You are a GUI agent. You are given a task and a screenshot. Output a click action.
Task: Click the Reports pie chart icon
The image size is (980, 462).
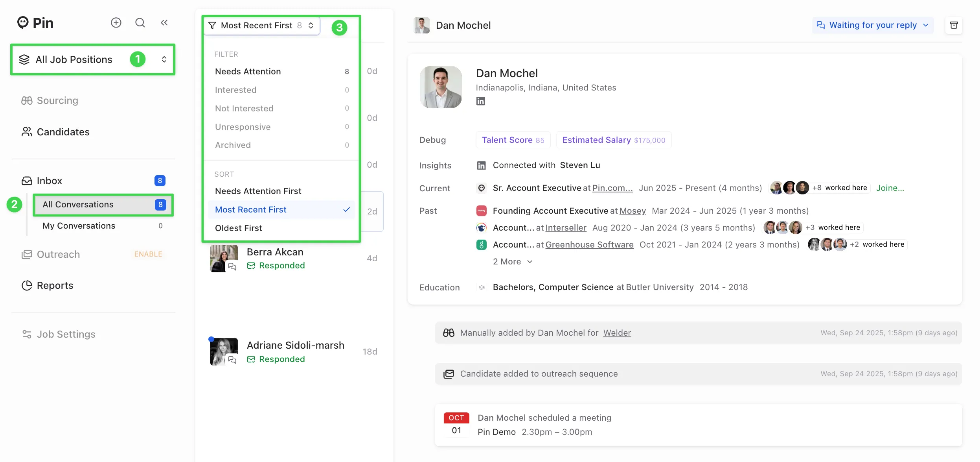[27, 285]
